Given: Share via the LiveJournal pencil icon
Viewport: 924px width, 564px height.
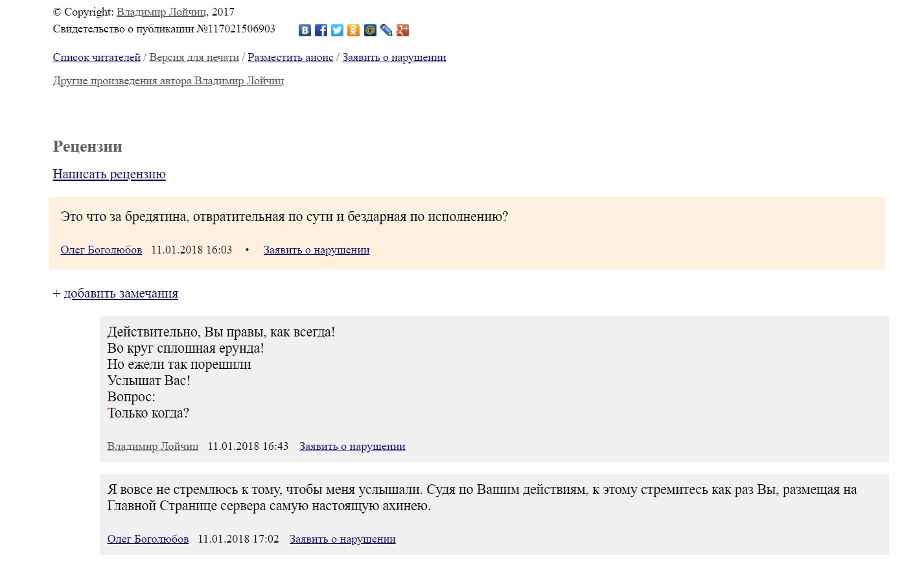Looking at the screenshot, I should click(x=386, y=30).
